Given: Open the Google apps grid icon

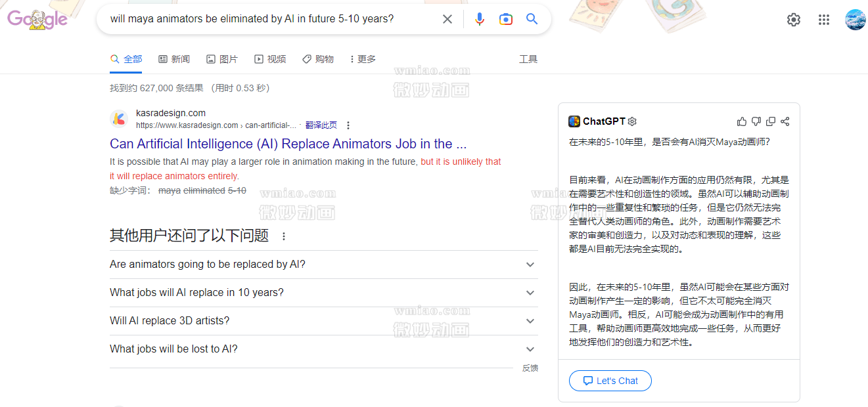Looking at the screenshot, I should [824, 20].
